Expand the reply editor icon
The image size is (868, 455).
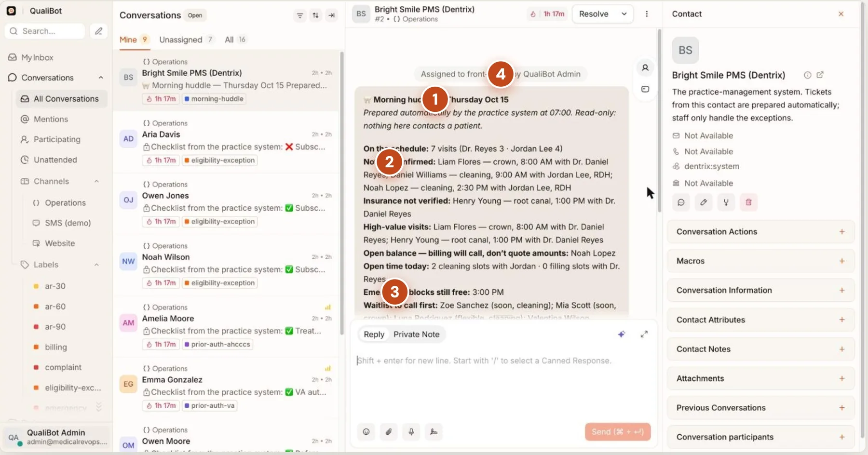[644, 334]
